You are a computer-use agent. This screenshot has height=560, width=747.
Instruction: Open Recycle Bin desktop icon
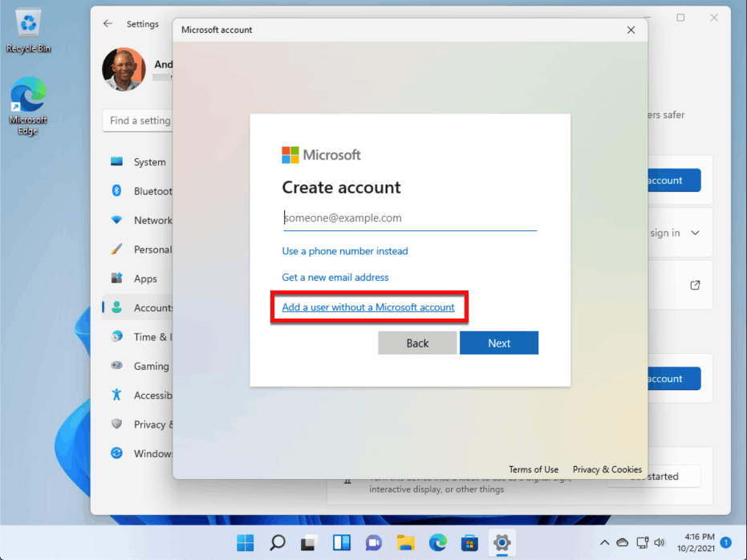point(28,30)
